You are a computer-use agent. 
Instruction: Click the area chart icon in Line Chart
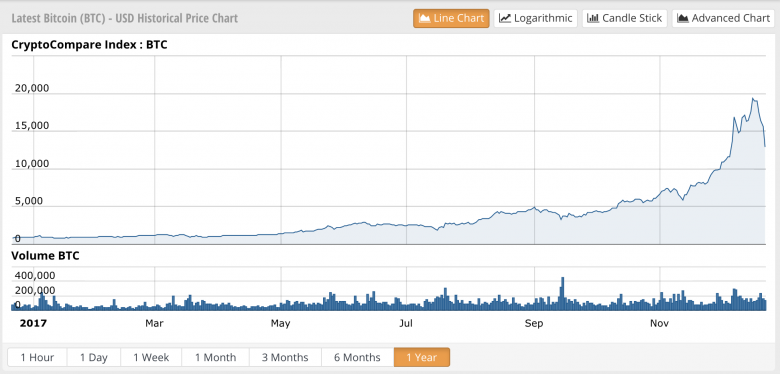[x=424, y=18]
